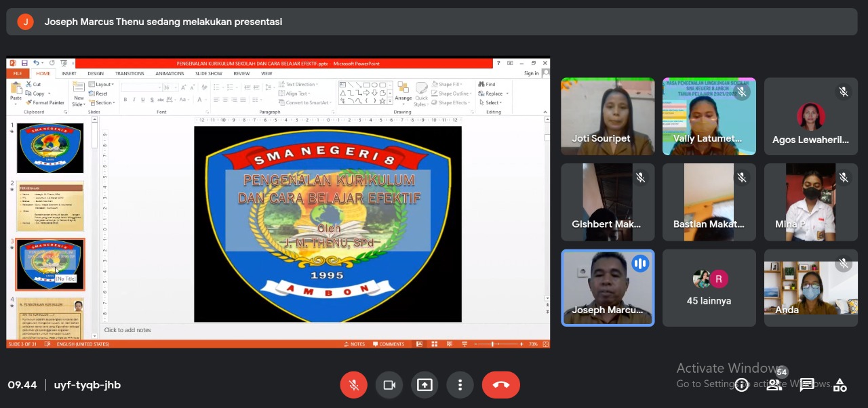Open the 45 lainnya participants tile
Screen dimensions: 868x408
[709, 288]
